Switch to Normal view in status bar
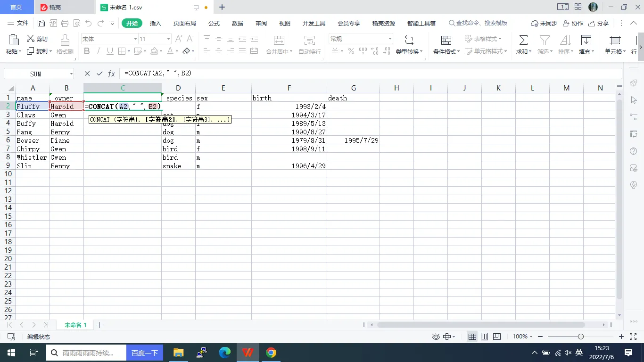 click(472, 337)
